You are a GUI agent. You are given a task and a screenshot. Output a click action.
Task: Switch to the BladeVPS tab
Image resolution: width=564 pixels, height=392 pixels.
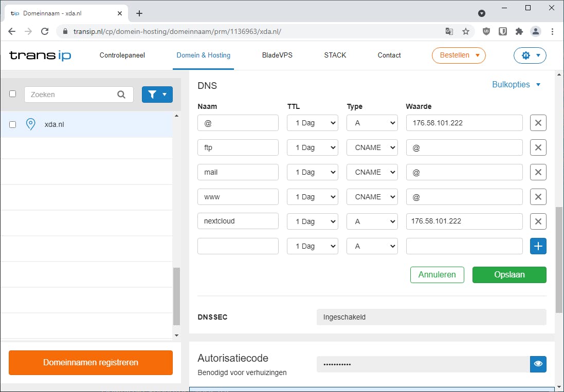pos(277,55)
